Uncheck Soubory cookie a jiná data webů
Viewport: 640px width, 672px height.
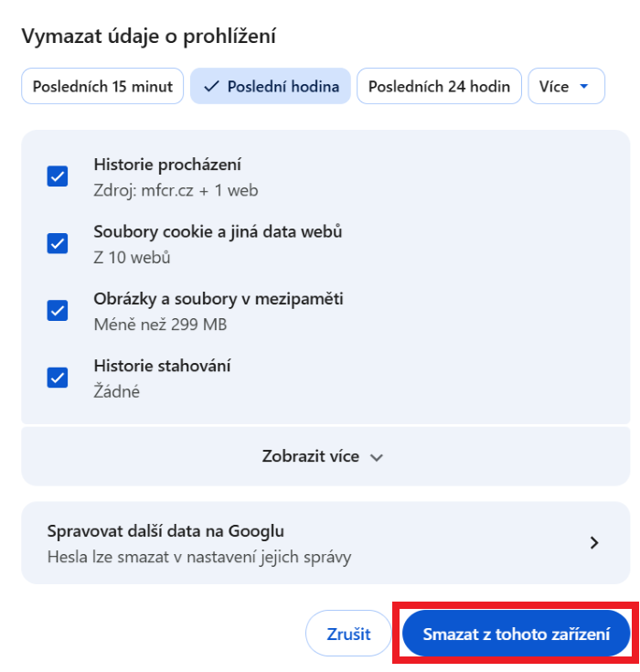[x=58, y=243]
